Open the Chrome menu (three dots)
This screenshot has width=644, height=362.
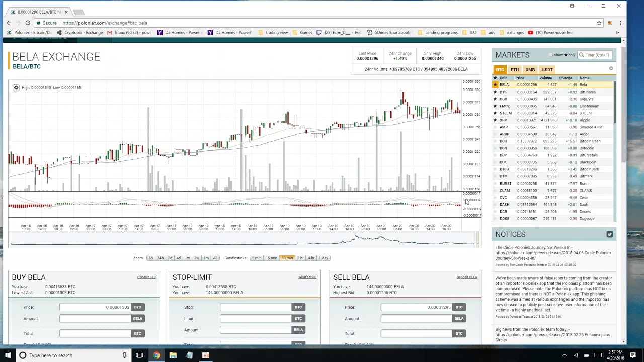620,23
